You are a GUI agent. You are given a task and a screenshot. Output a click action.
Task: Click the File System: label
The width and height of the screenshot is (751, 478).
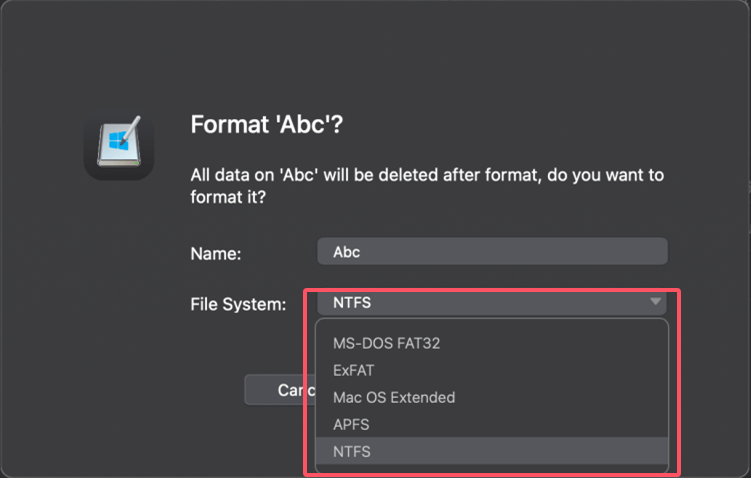coord(238,304)
